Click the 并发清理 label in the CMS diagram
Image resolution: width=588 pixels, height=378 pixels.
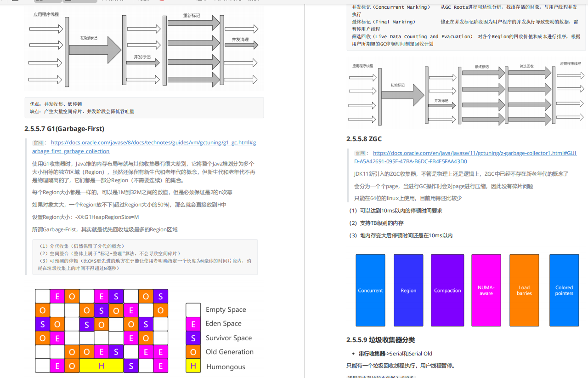coord(240,40)
